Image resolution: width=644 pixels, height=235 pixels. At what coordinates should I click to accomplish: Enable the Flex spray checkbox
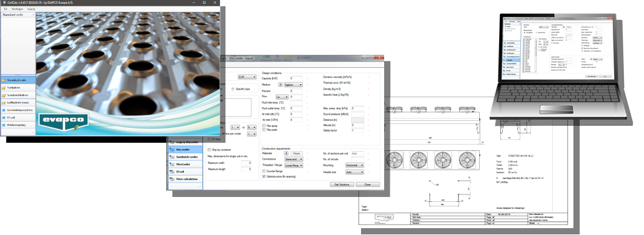tap(264, 125)
